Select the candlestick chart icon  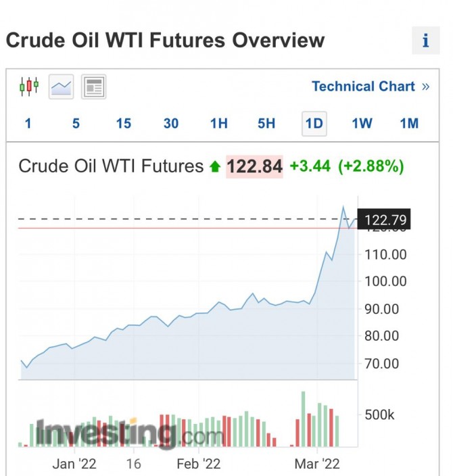click(29, 87)
